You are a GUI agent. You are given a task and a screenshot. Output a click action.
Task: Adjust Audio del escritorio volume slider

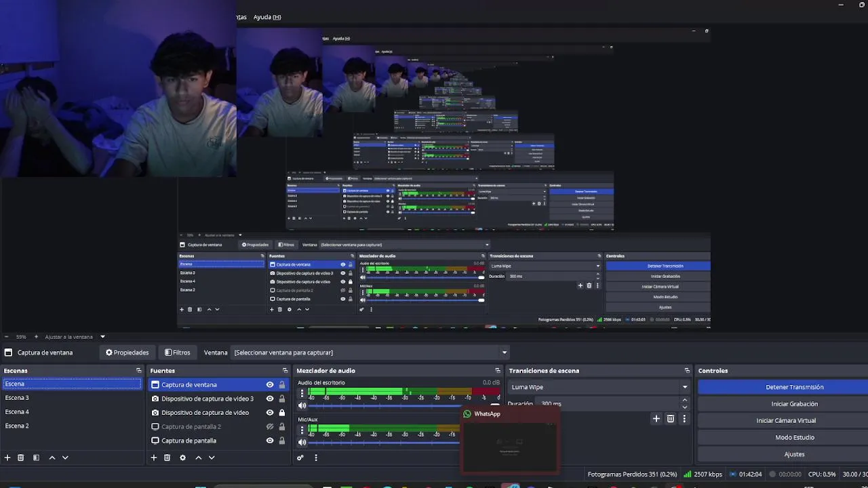(x=406, y=406)
